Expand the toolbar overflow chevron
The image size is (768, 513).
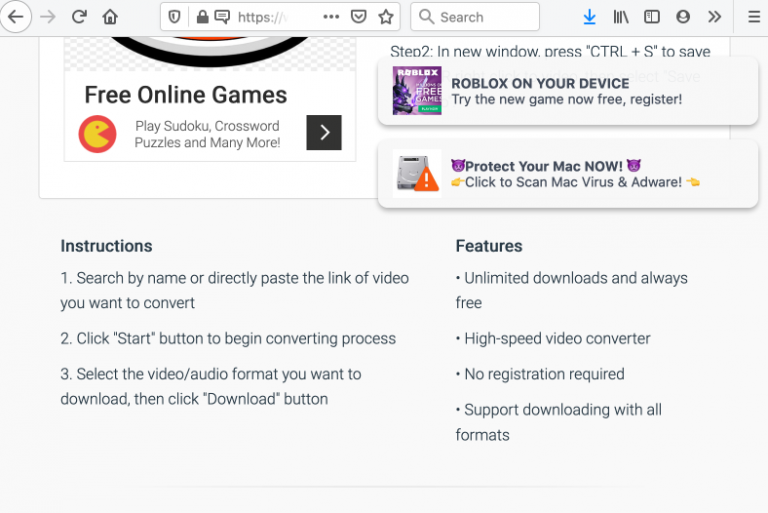714,17
